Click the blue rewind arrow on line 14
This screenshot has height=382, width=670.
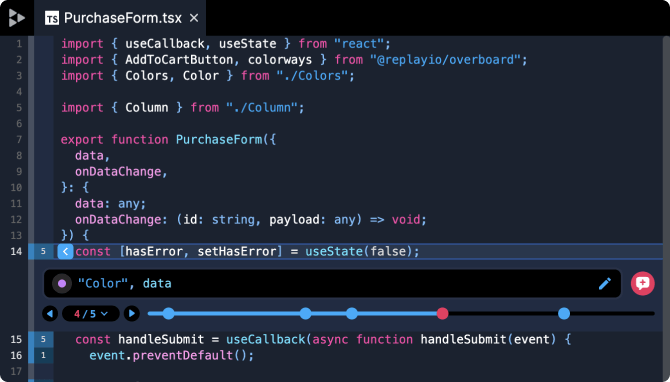(x=65, y=251)
